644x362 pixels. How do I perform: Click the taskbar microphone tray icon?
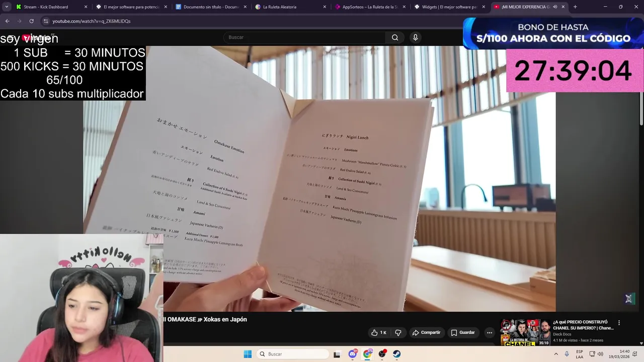(x=567, y=354)
